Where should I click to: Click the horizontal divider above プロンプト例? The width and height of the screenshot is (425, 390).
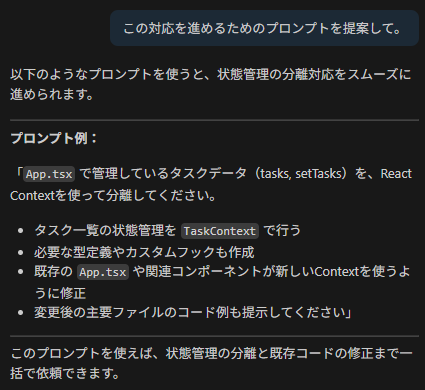pyautogui.click(x=214, y=120)
